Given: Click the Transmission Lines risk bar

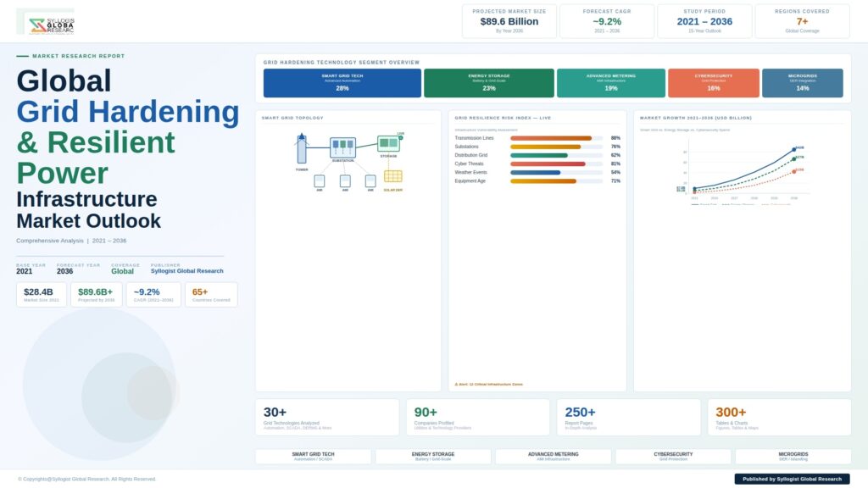Looking at the screenshot, I should [x=551, y=138].
